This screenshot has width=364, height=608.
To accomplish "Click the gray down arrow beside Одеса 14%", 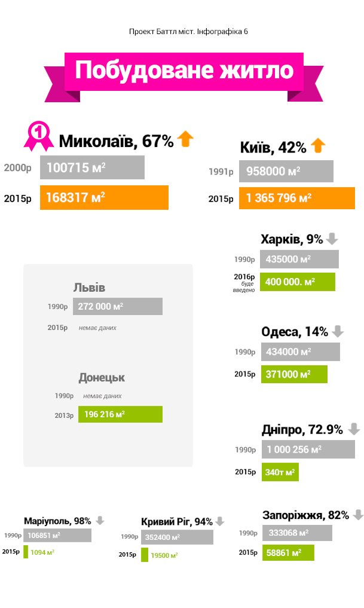I will click(x=338, y=331).
